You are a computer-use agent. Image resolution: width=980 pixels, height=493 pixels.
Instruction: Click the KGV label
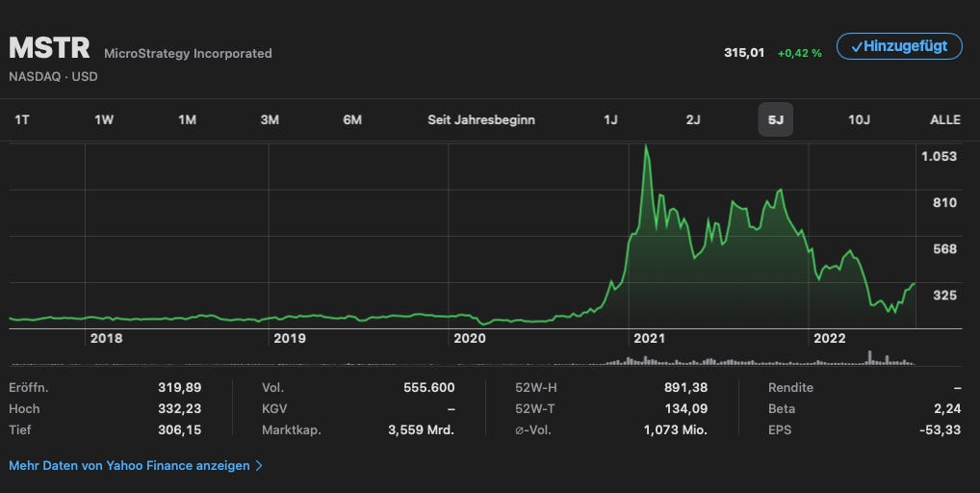[274, 408]
